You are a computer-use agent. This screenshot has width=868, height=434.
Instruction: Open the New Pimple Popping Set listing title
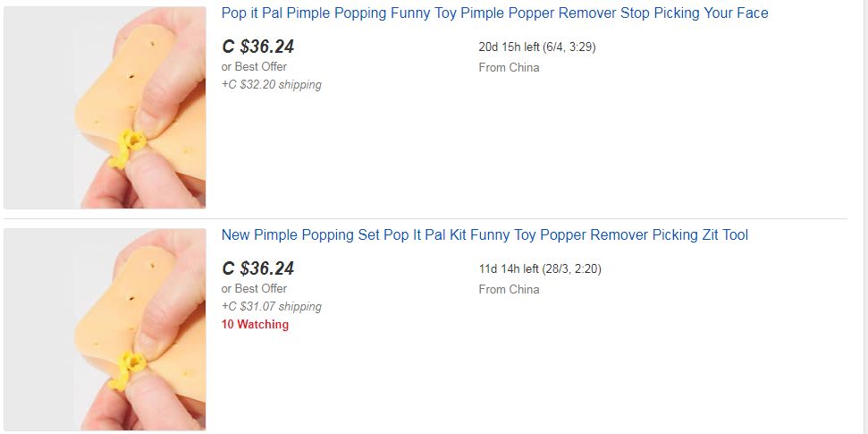point(485,235)
